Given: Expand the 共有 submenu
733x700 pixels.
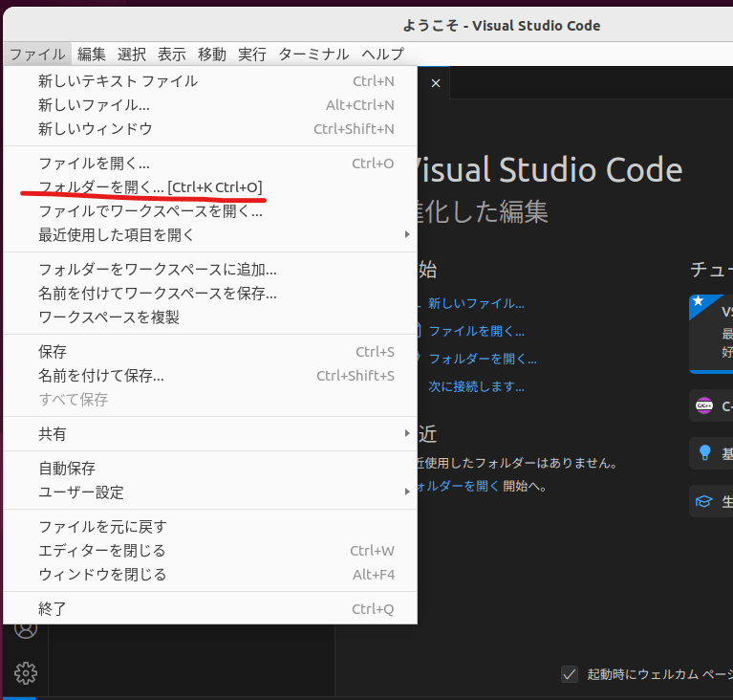Looking at the screenshot, I should click(x=210, y=434).
